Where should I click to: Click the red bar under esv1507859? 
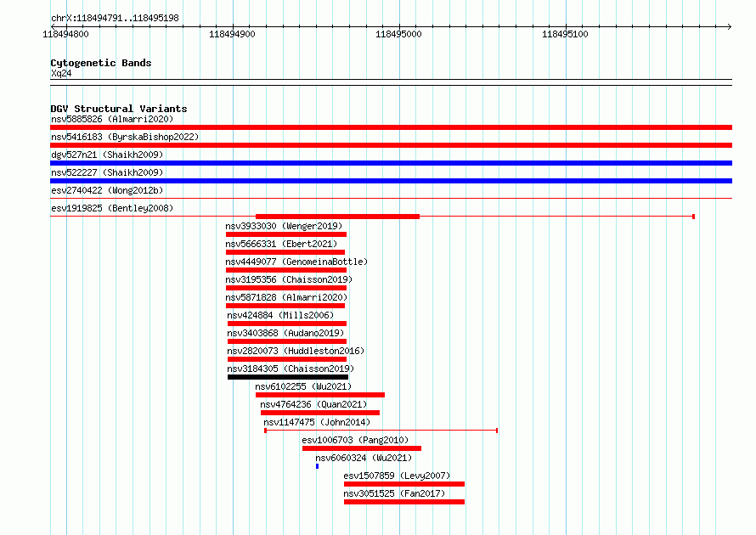pyautogui.click(x=404, y=484)
